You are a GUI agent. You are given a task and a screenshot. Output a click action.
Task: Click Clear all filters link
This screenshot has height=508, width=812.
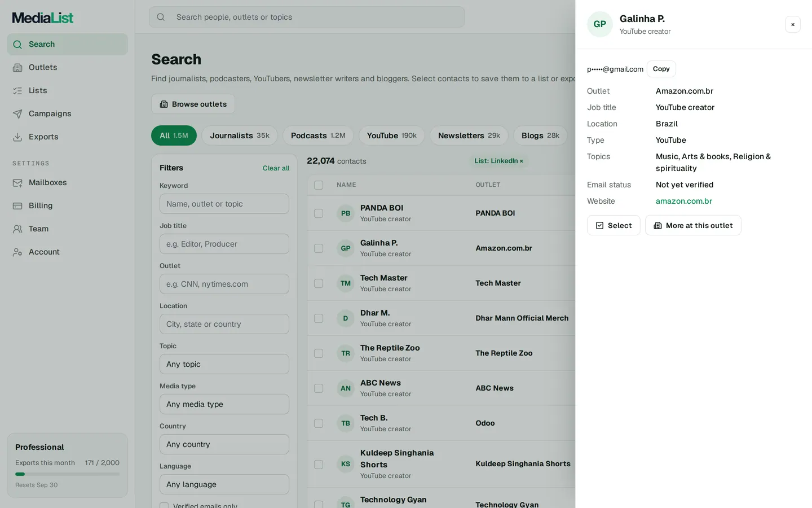276,168
